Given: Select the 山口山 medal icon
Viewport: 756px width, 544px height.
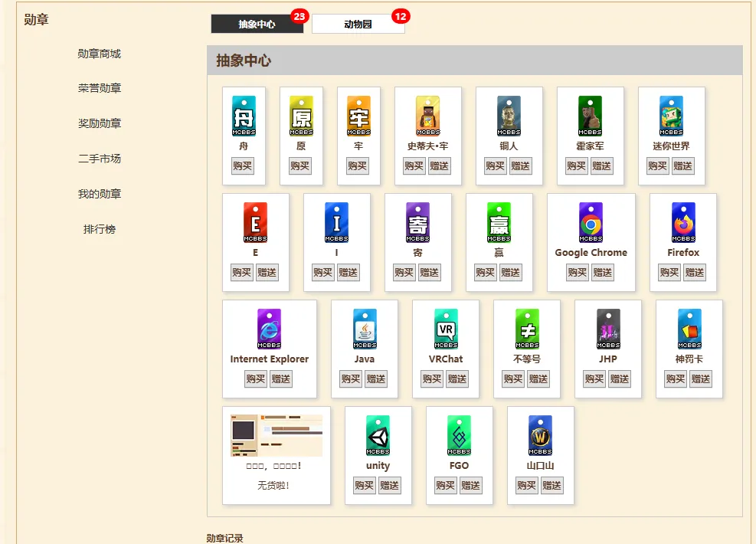Looking at the screenshot, I should point(541,435).
